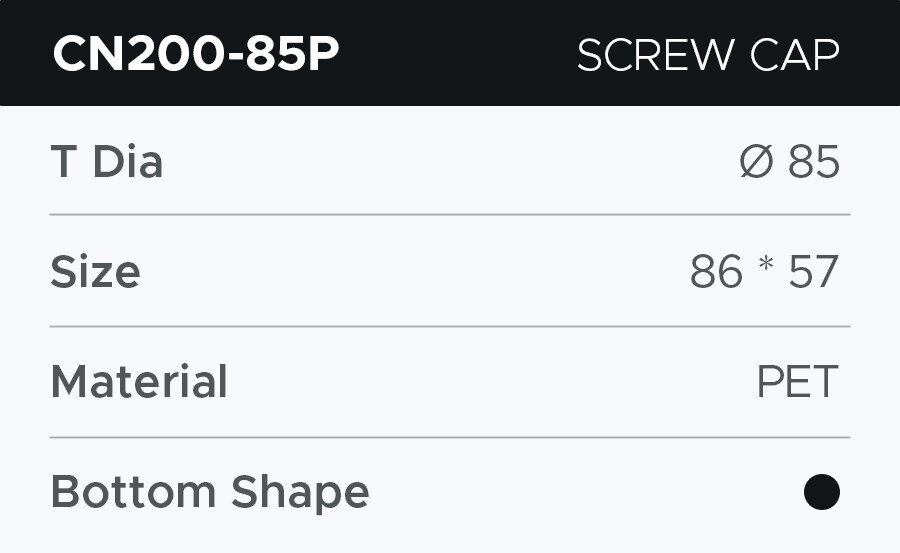900x553 pixels.
Task: Select the Size row label
Action: click(95, 272)
